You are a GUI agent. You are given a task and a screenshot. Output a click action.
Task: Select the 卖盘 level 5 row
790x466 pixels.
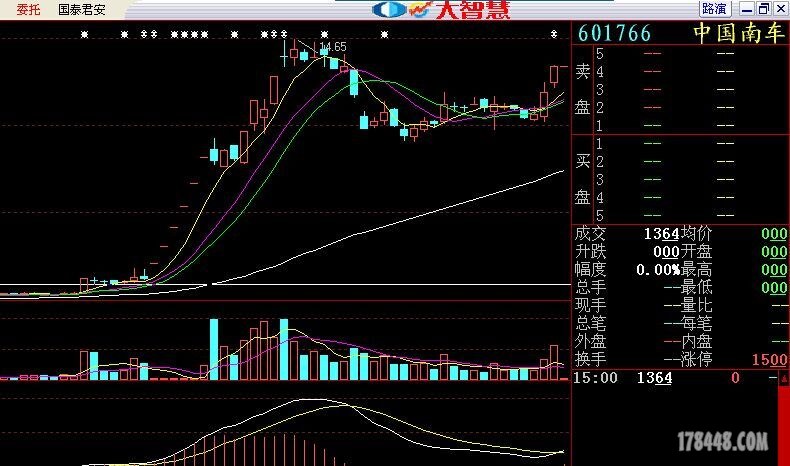click(x=680, y=54)
